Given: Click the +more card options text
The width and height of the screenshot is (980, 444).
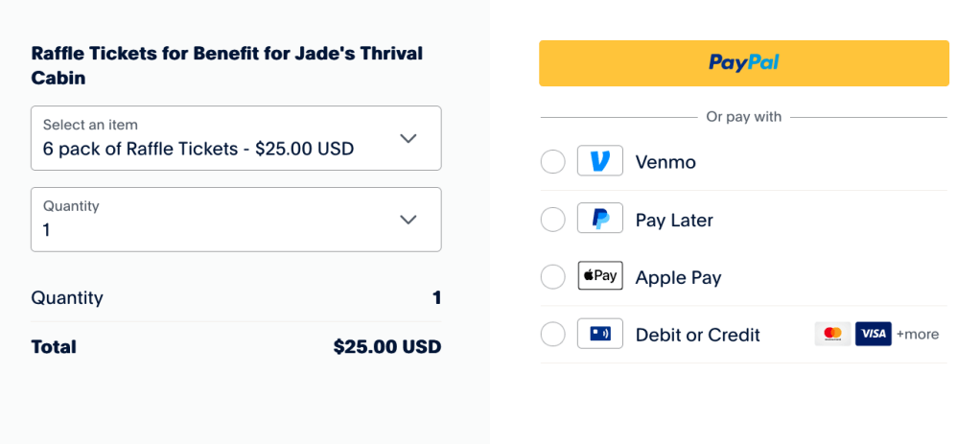Looking at the screenshot, I should [918, 335].
